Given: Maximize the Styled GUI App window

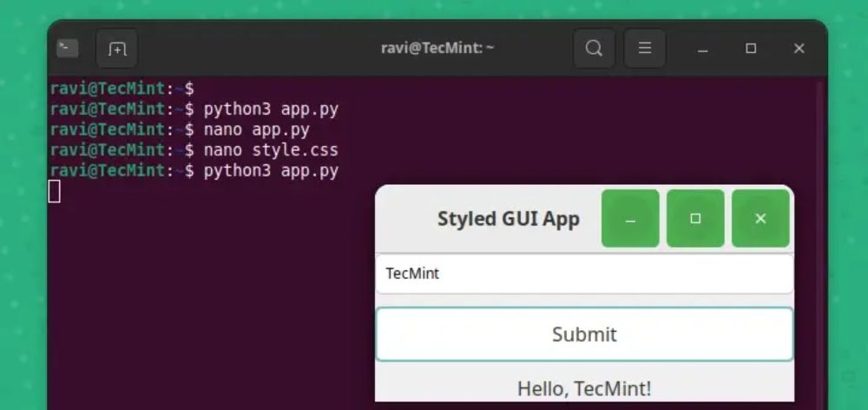Looking at the screenshot, I should [x=695, y=218].
